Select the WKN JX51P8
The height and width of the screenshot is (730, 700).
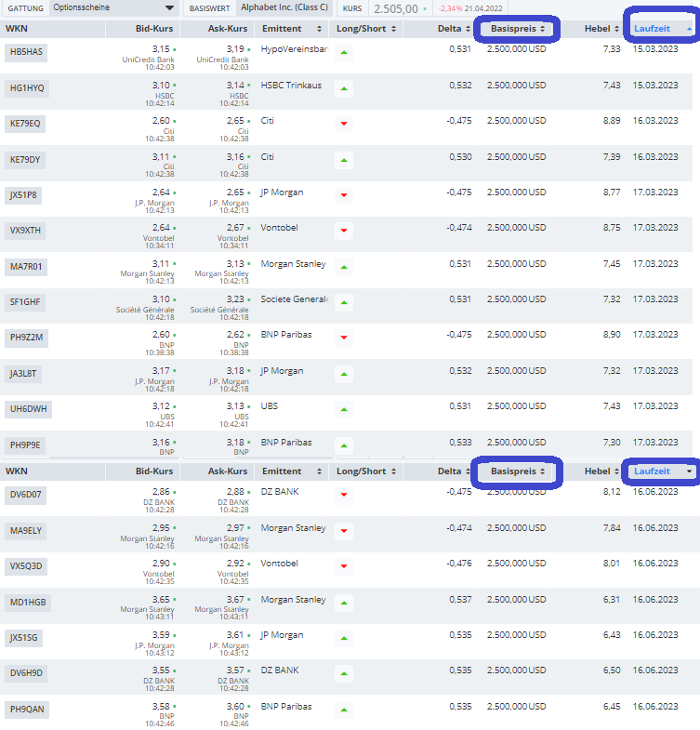(23, 195)
